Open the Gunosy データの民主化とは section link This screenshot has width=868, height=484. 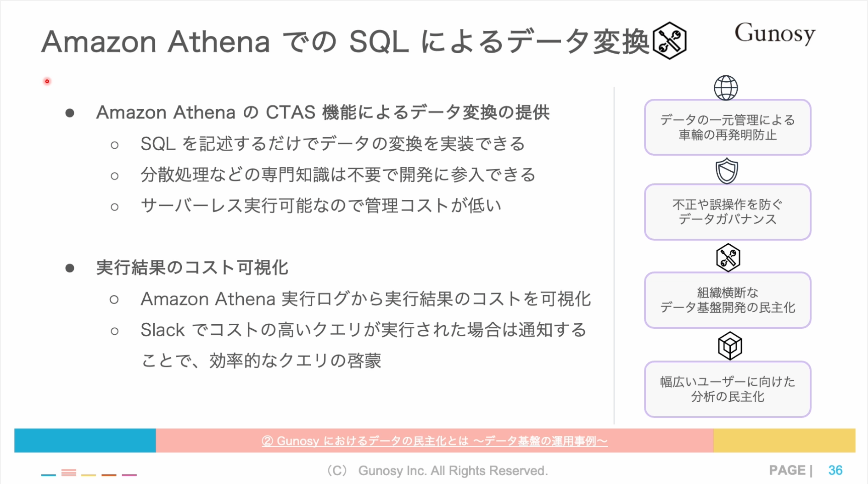pyautogui.click(x=435, y=441)
